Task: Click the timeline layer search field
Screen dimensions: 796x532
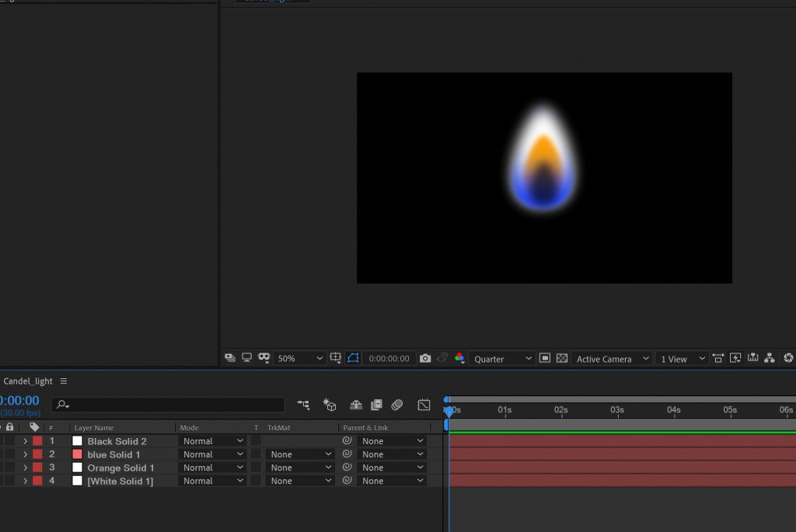Action: 168,404
